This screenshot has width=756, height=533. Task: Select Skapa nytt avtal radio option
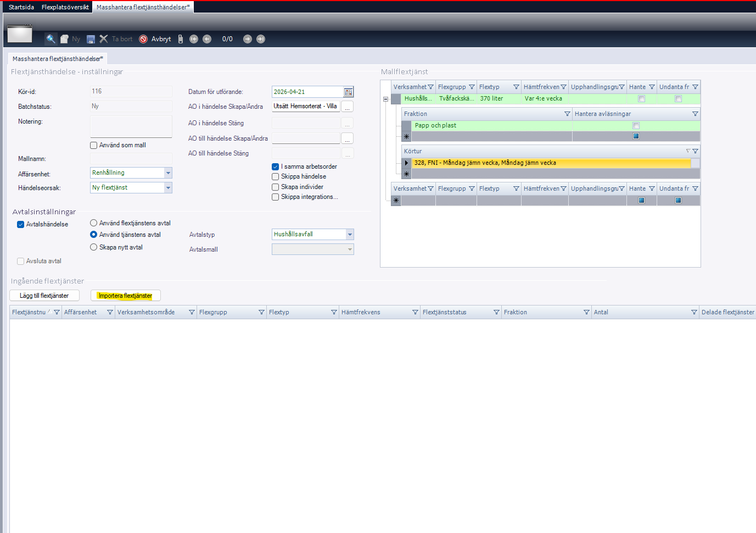pos(94,247)
